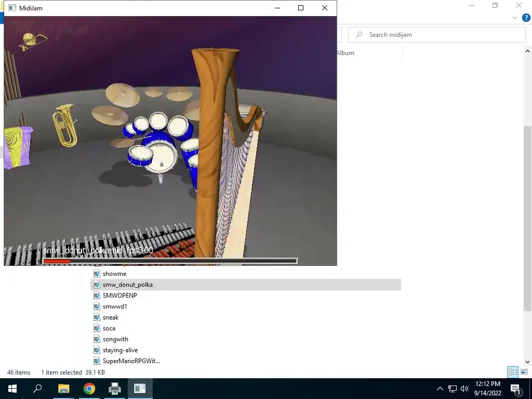Image resolution: width=532 pixels, height=399 pixels.
Task: Click the file list scrollbar up arrow
Action: click(527, 51)
